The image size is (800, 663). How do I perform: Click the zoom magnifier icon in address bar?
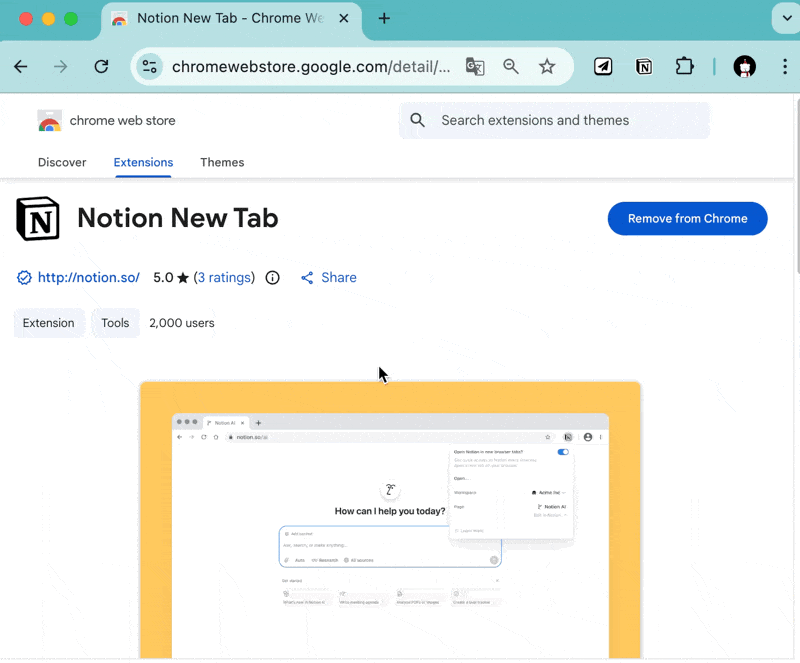(511, 67)
